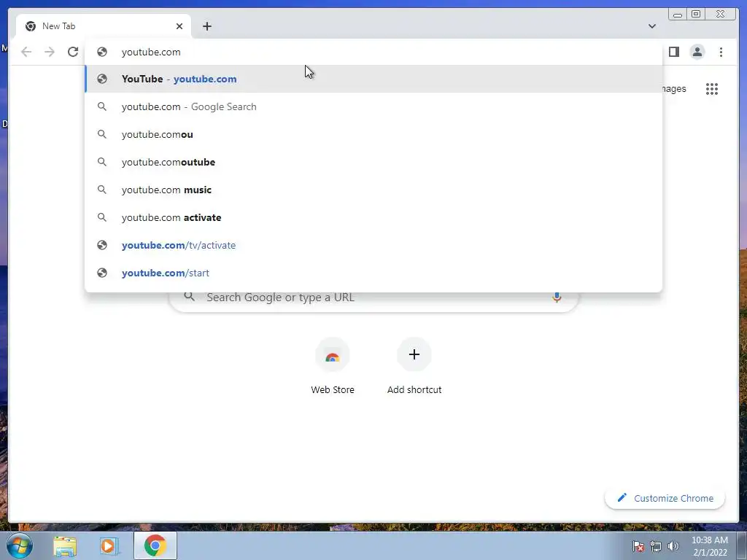Click the forward navigation arrow
Viewport: 747px width, 560px height.
tap(50, 52)
